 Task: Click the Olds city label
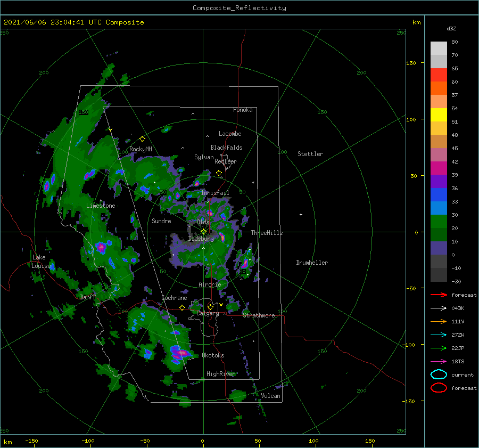tap(203, 222)
